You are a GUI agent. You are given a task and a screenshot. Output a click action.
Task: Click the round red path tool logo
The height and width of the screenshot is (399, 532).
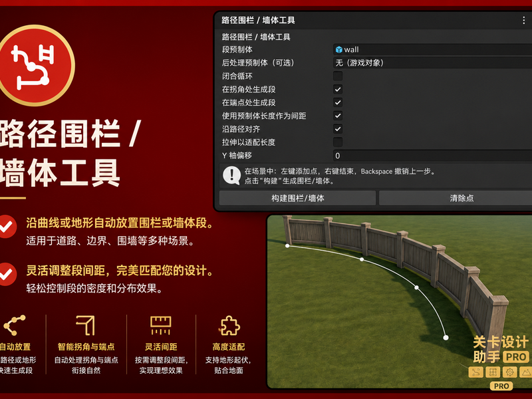[x=35, y=65]
